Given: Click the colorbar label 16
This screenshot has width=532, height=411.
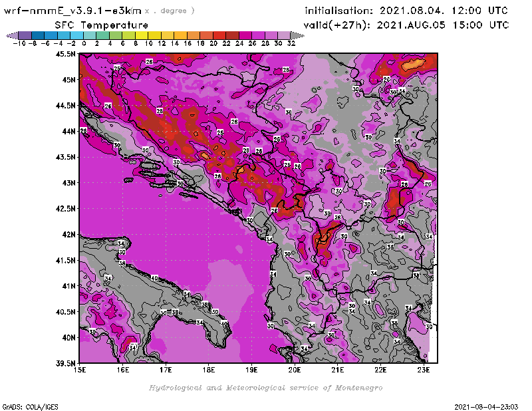Looking at the screenshot, I should [x=188, y=44].
